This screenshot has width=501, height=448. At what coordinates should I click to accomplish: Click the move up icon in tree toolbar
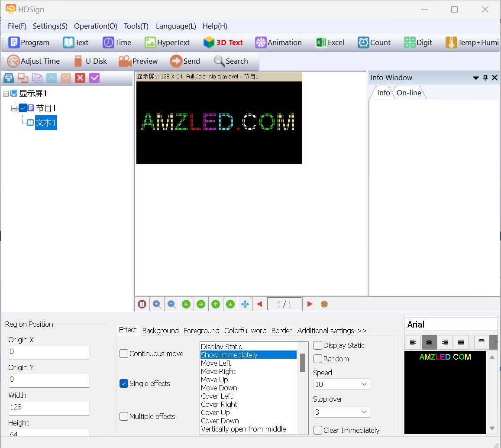(51, 78)
